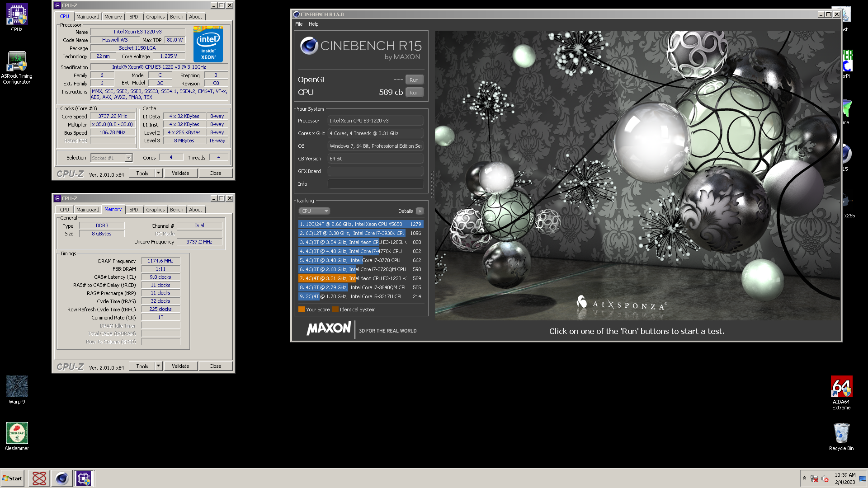Click the CPU-Z icon in Memory window title bar
Viewport: 868px width, 488px height.
(x=57, y=198)
